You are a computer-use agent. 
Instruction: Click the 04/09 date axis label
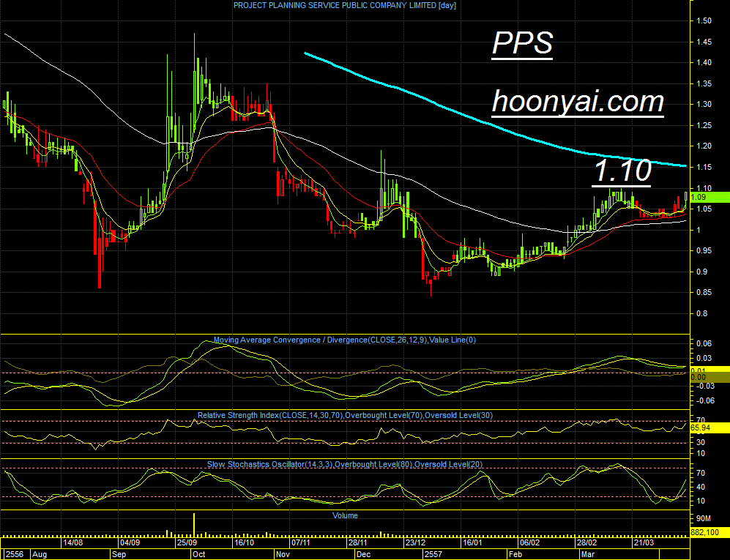[130, 542]
